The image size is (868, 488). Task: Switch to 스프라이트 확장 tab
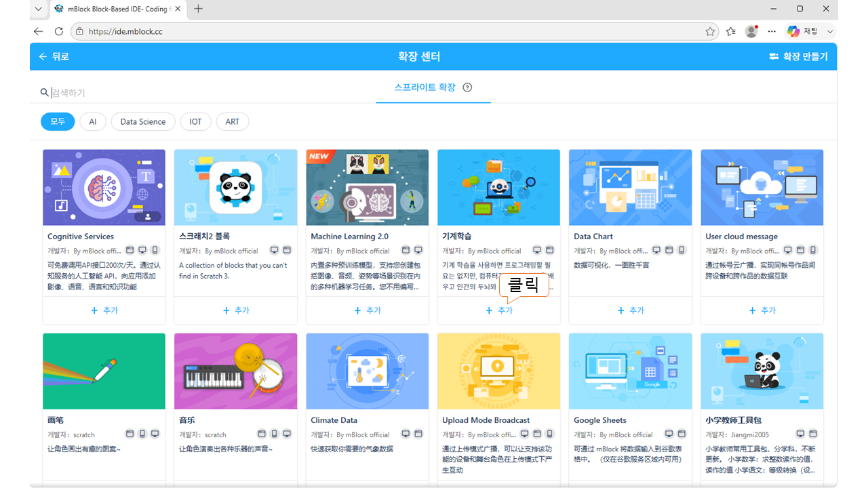click(x=425, y=87)
